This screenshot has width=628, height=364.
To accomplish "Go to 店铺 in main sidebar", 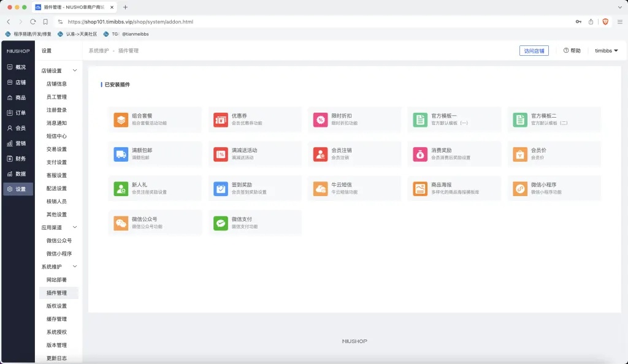I will (17, 82).
